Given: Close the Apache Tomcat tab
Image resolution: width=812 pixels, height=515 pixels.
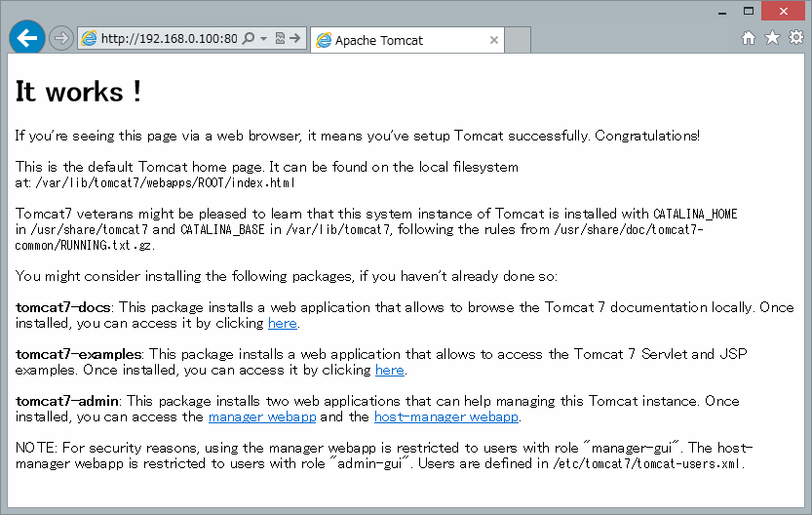Looking at the screenshot, I should coord(494,40).
